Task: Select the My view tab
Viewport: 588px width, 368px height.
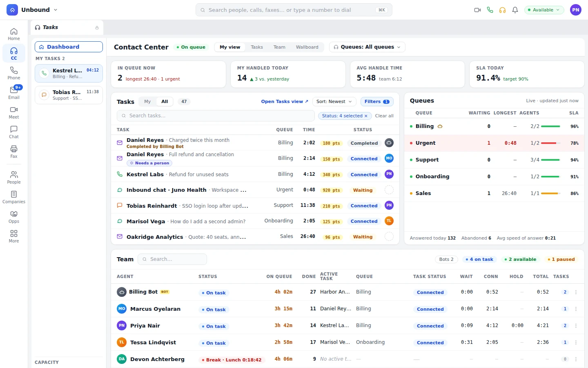Action: (x=230, y=47)
